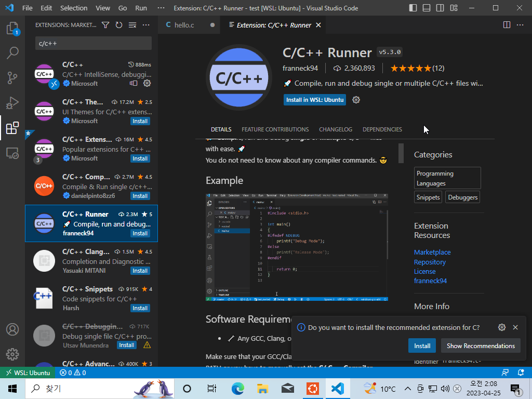Open the Go menu
Viewport: 532px width, 399px height.
point(123,8)
